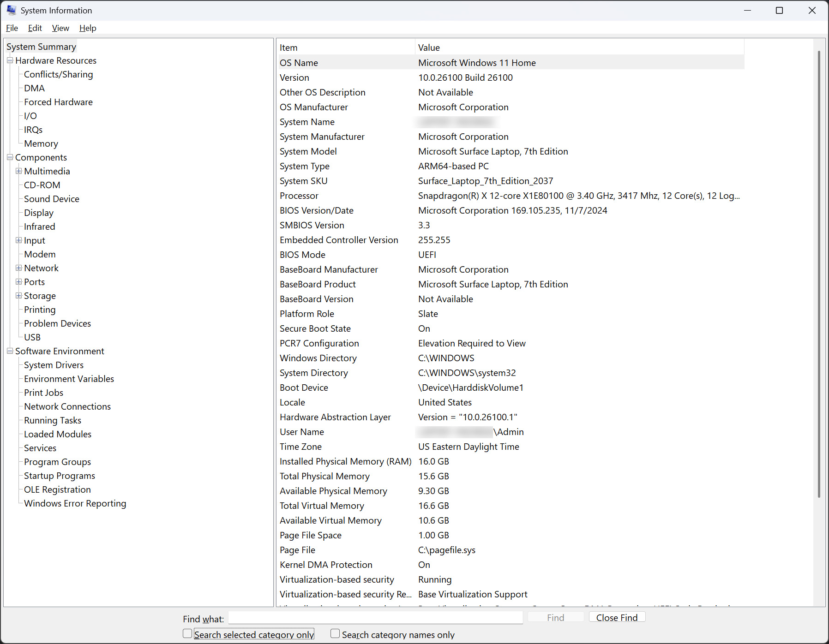
Task: Open the File menu
Action: pos(12,28)
